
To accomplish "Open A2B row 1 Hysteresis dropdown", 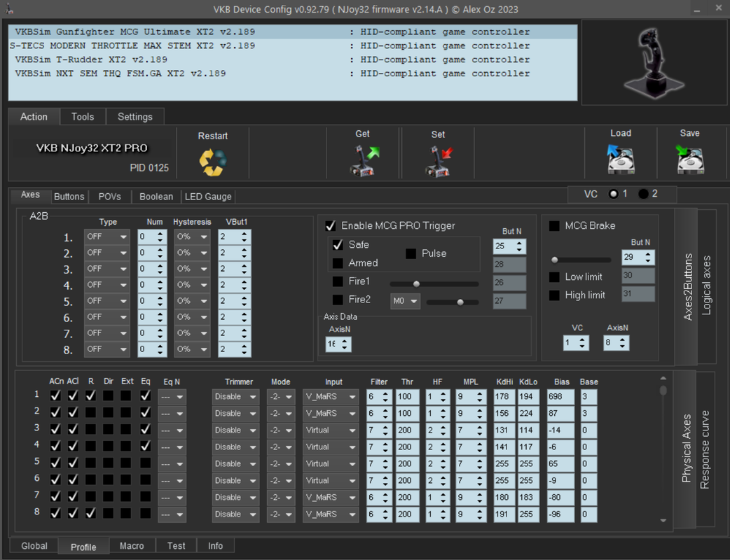I will point(192,237).
